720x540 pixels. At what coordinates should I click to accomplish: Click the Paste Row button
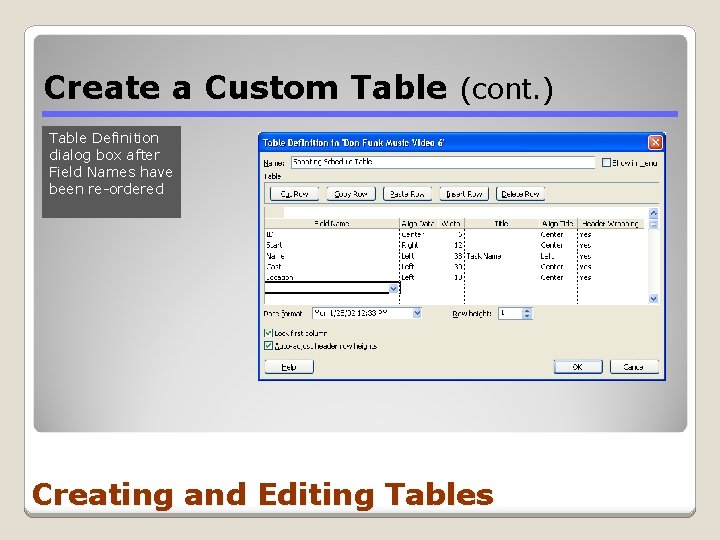tap(407, 194)
